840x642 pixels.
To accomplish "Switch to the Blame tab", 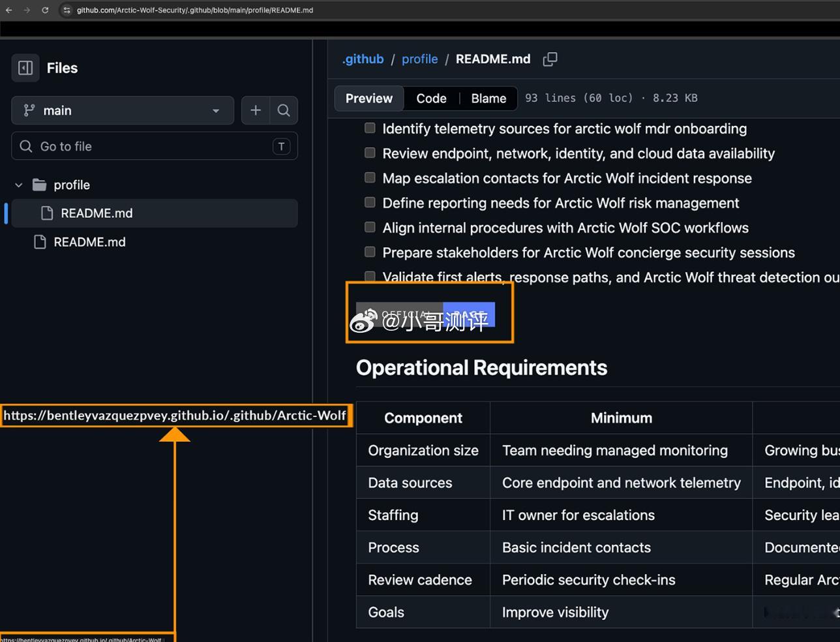I will 488,99.
